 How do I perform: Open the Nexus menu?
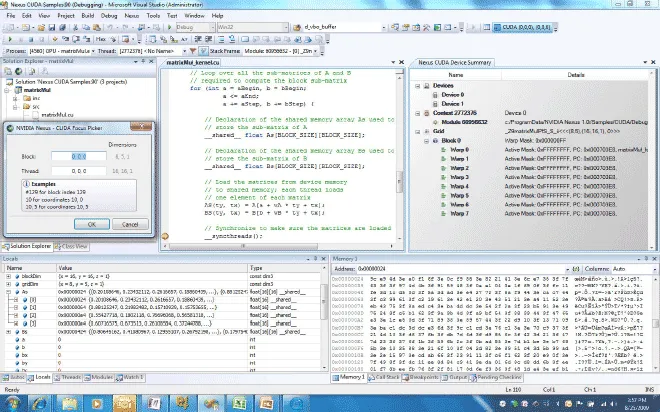[x=132, y=16]
